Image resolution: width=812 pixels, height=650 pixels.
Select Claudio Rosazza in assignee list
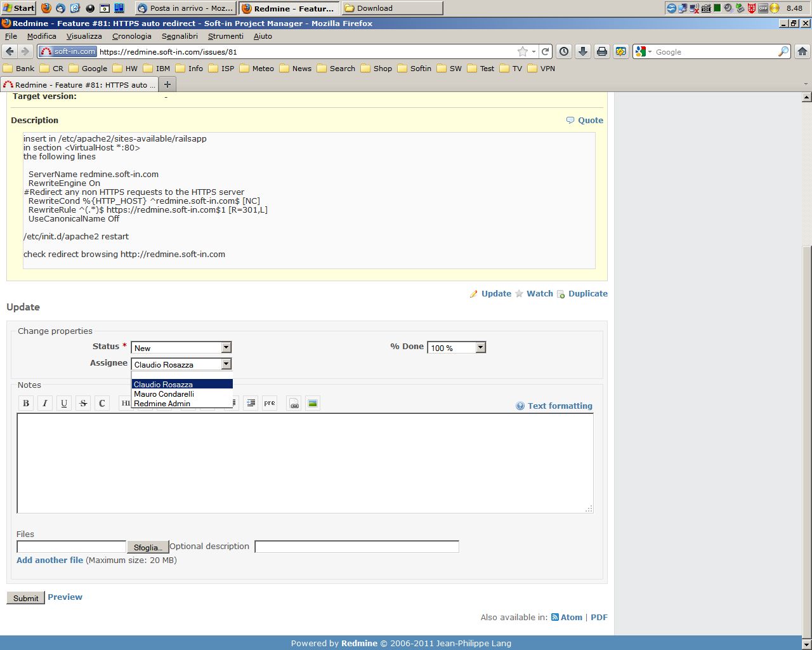pyautogui.click(x=182, y=384)
